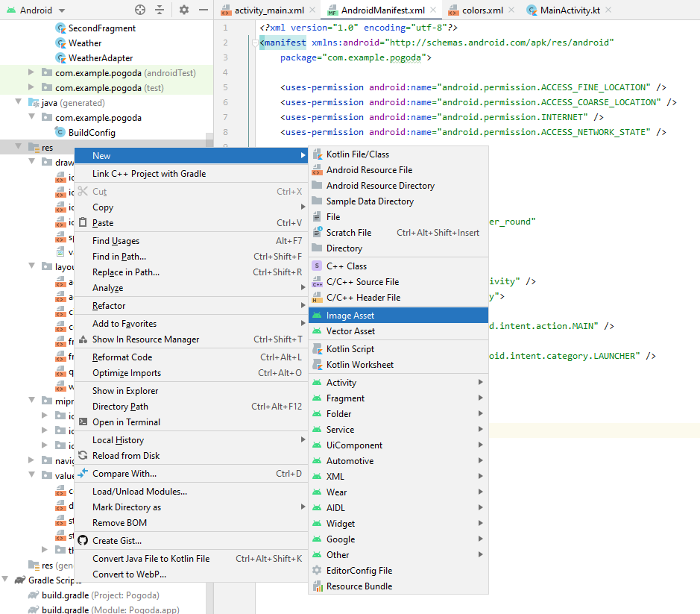
Task: Click Reformat Code in context menu
Action: point(124,357)
